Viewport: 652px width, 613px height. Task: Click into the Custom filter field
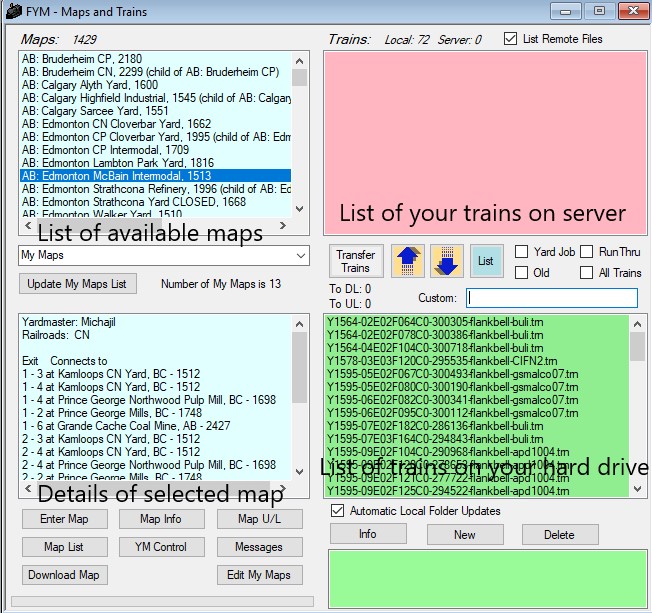tap(552, 298)
